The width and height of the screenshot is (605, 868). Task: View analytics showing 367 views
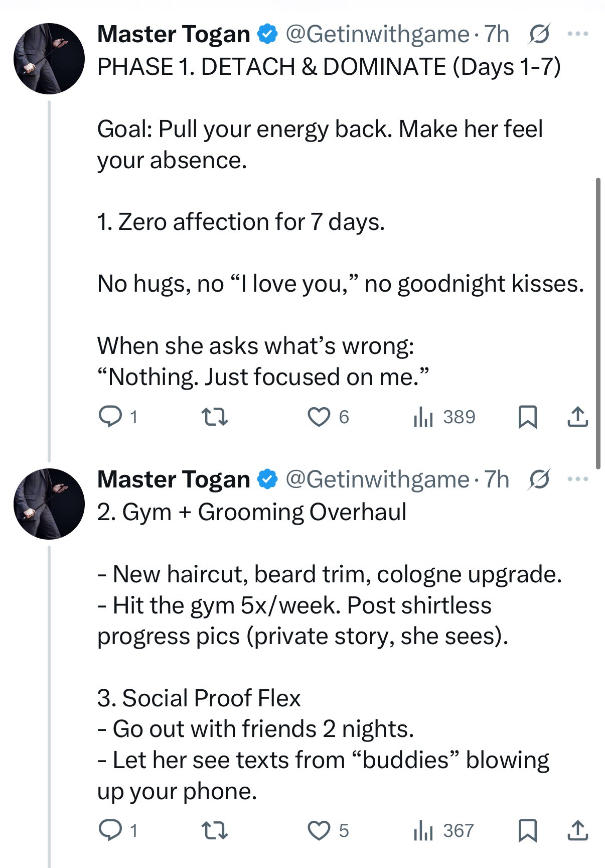pyautogui.click(x=443, y=830)
